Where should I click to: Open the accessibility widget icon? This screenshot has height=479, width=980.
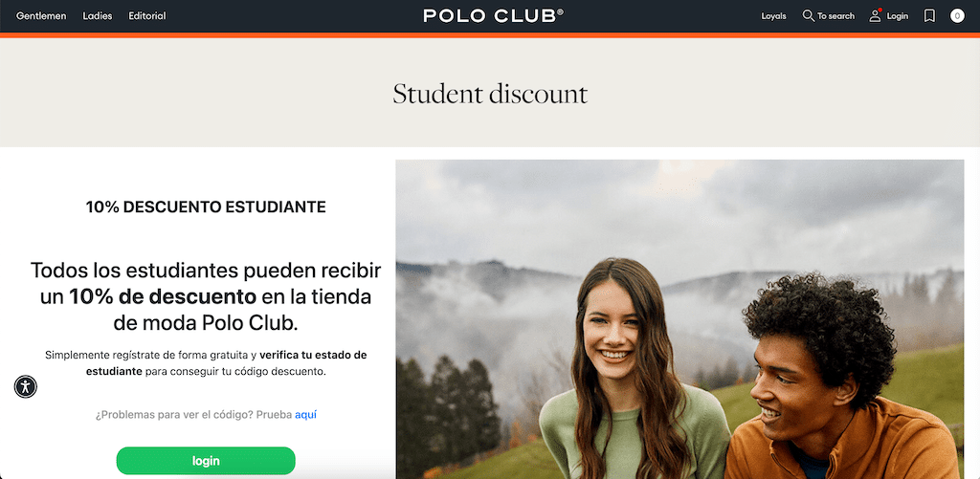pyautogui.click(x=26, y=386)
